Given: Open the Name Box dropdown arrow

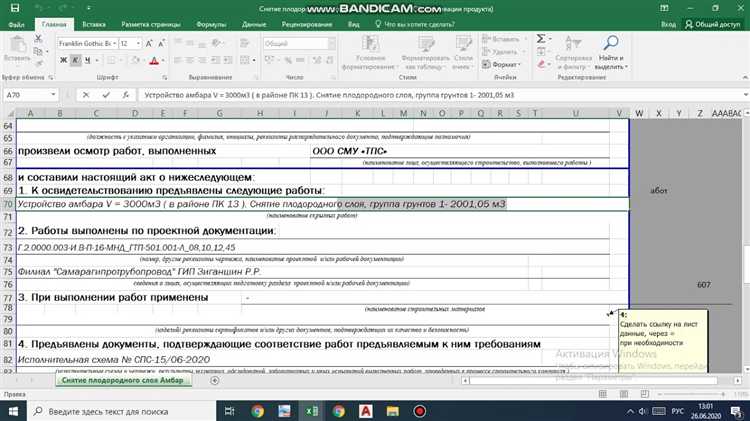Looking at the screenshot, I should point(53,95).
